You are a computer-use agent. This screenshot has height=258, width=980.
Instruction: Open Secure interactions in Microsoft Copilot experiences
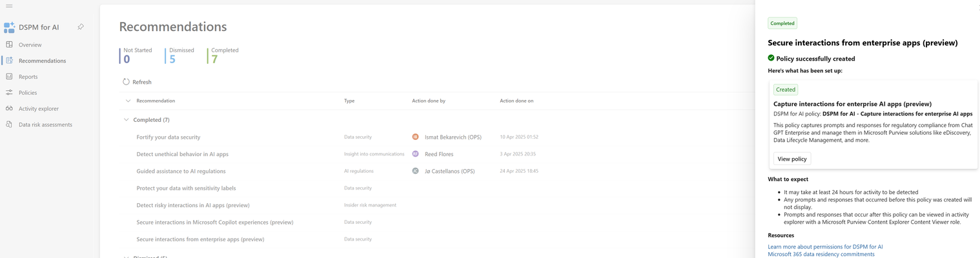click(215, 222)
